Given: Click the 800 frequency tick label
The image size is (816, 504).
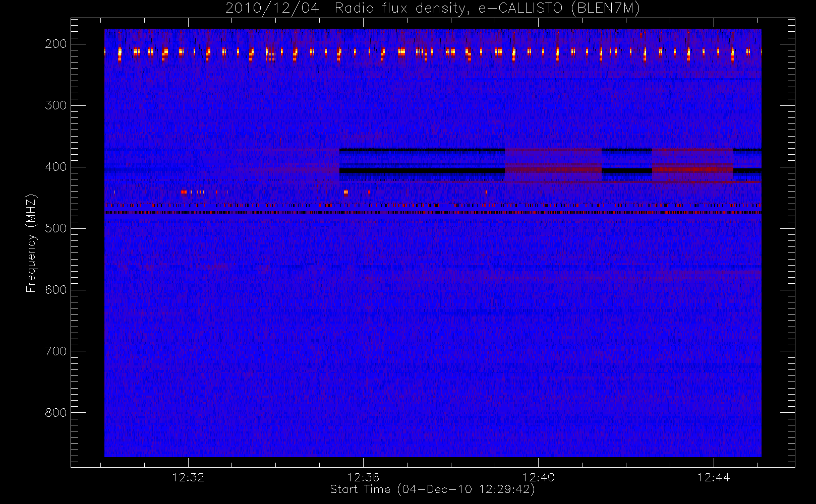Looking at the screenshot, I should (x=55, y=413).
